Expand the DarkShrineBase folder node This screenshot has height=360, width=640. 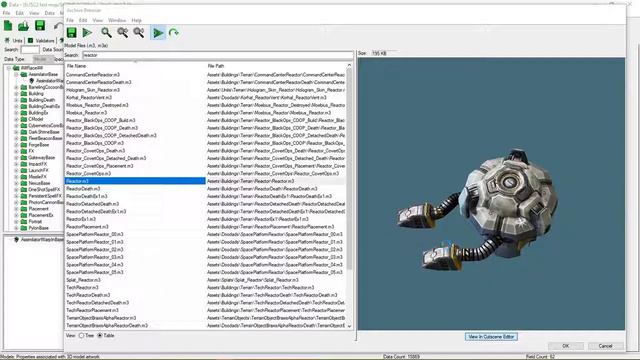(x=16, y=132)
